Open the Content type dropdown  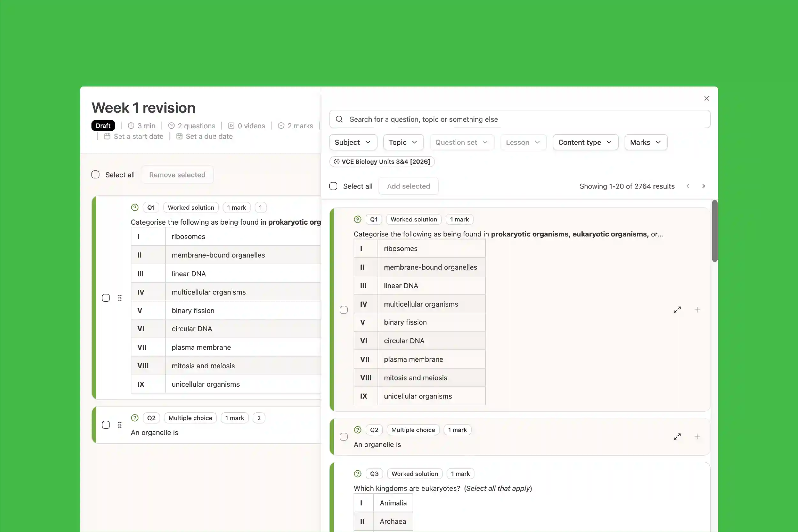585,142
